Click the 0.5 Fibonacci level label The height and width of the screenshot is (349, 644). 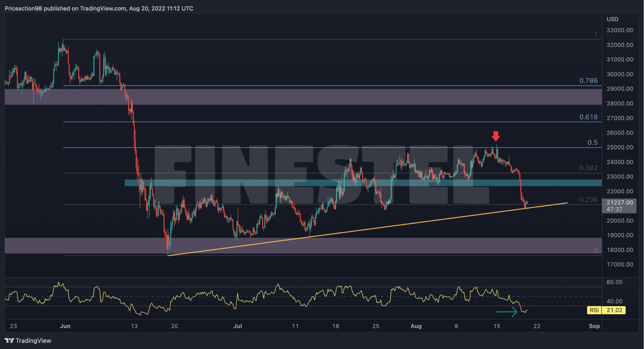point(592,143)
